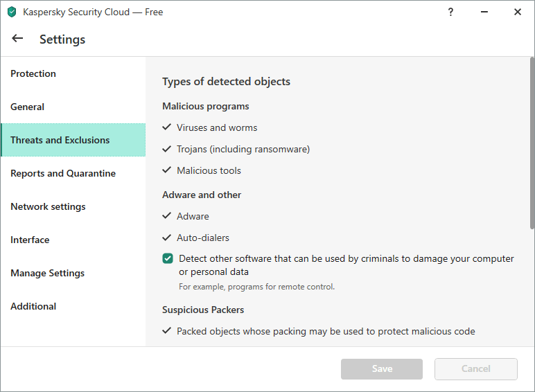Click checkmark beside Auto-dialers
This screenshot has height=392, width=535.
166,238
